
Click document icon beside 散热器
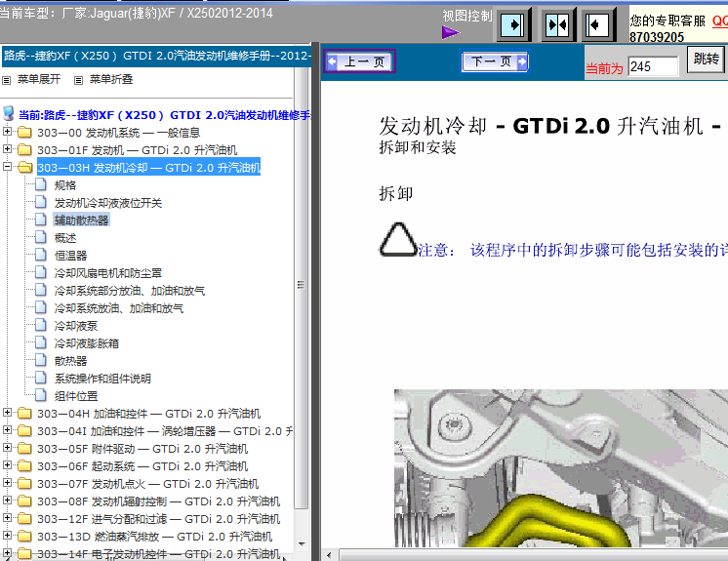click(x=41, y=360)
